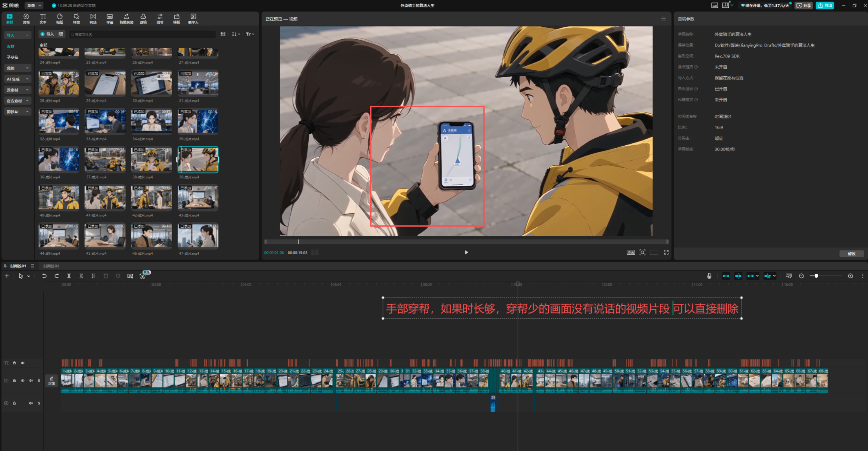The width and height of the screenshot is (868, 451).
Task: Open the 字幕 (captions) panel
Action: pos(110,19)
